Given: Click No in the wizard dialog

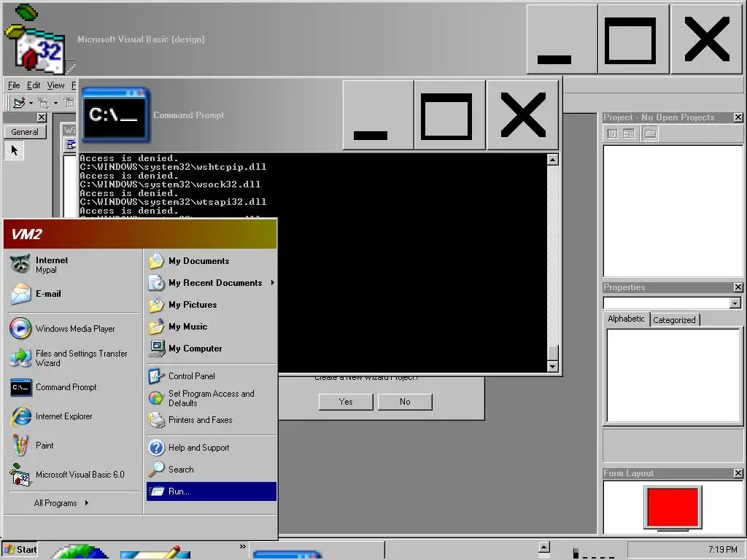Looking at the screenshot, I should (405, 402).
